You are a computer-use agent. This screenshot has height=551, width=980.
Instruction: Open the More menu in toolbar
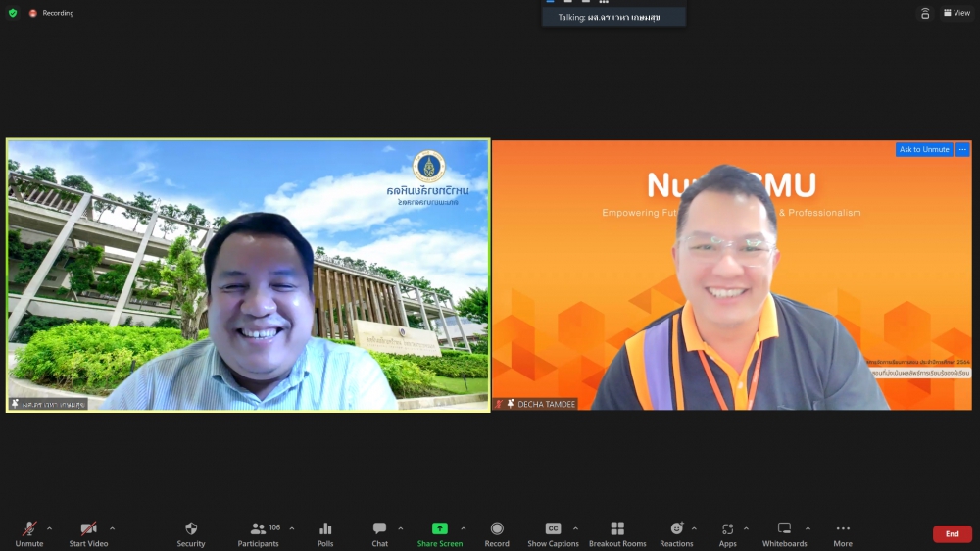tap(843, 533)
